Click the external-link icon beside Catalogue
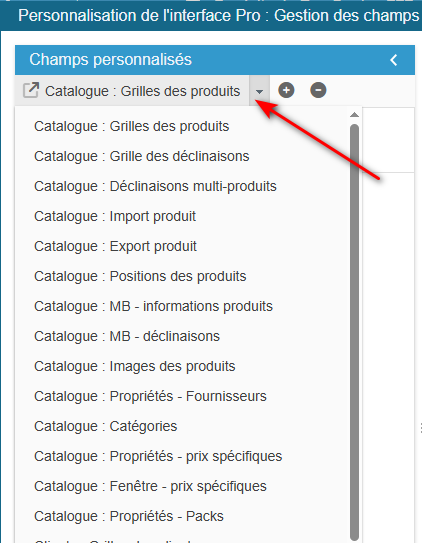 [x=31, y=91]
